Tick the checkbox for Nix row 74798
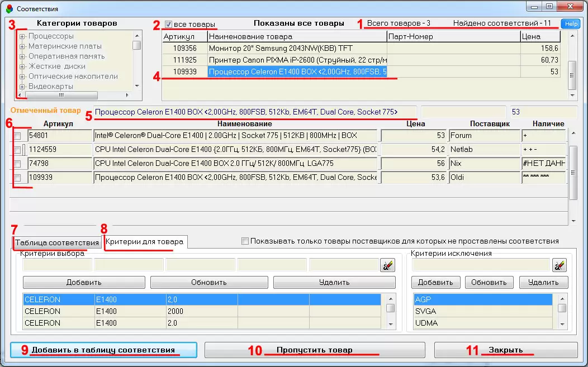This screenshot has height=367, width=588. pos(18,164)
